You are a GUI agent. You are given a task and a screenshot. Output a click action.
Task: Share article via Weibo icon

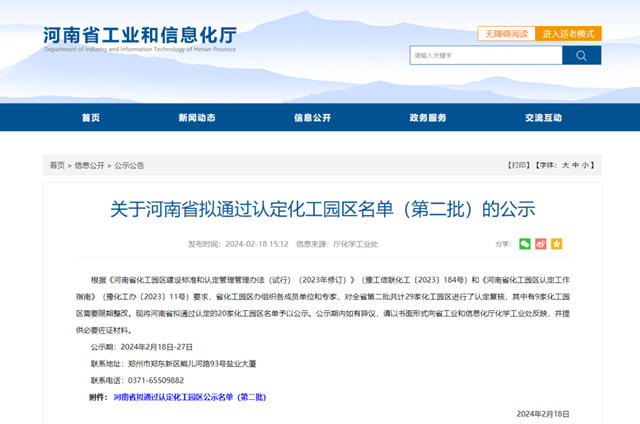tap(541, 244)
